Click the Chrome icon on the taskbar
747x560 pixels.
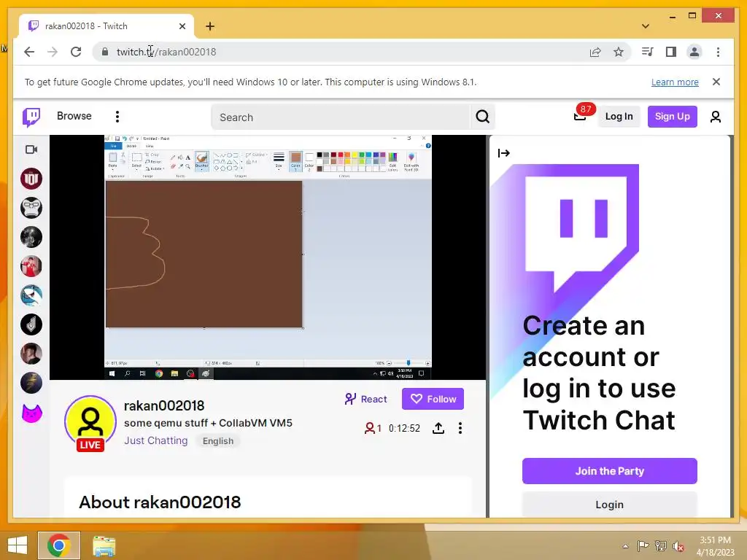coord(58,545)
